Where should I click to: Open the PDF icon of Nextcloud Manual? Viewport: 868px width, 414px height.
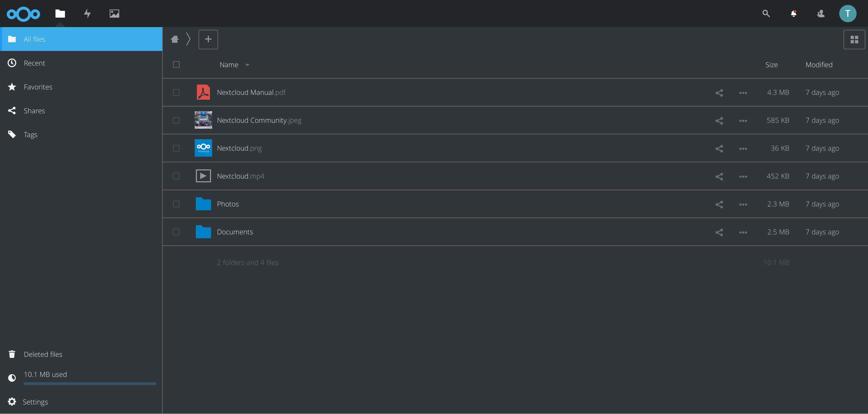click(x=203, y=92)
